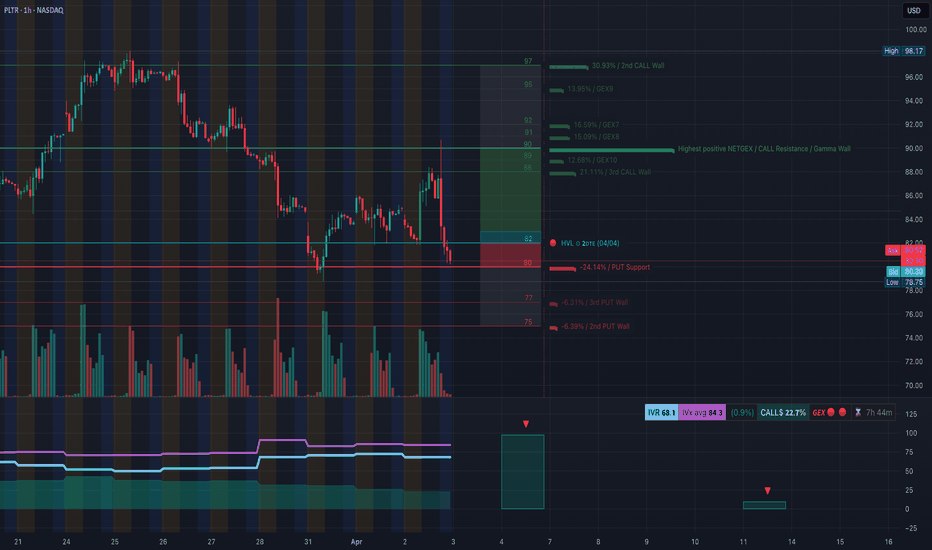Click the 70.00 price axis value
The height and width of the screenshot is (550, 932).
[915, 385]
